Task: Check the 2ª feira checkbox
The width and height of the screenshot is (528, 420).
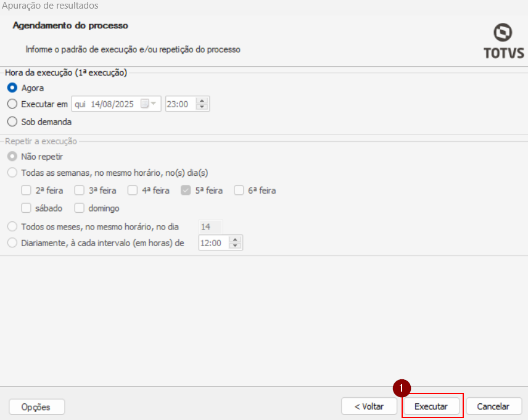Action: tap(27, 191)
